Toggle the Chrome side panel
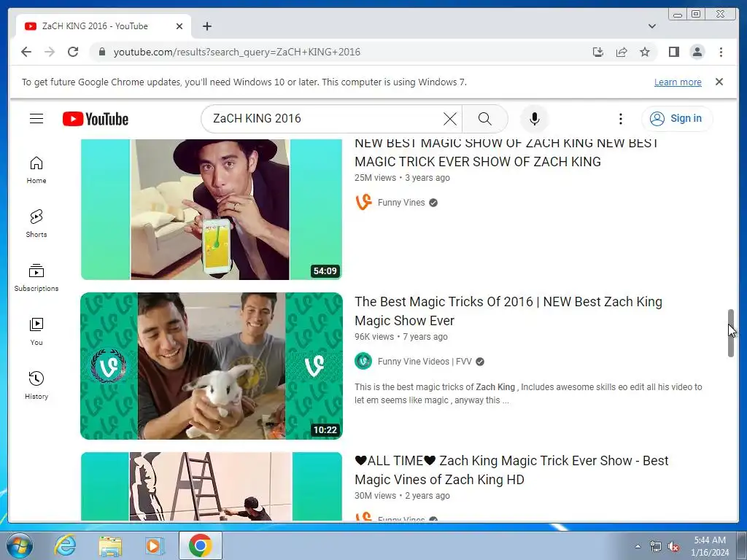 point(673,52)
